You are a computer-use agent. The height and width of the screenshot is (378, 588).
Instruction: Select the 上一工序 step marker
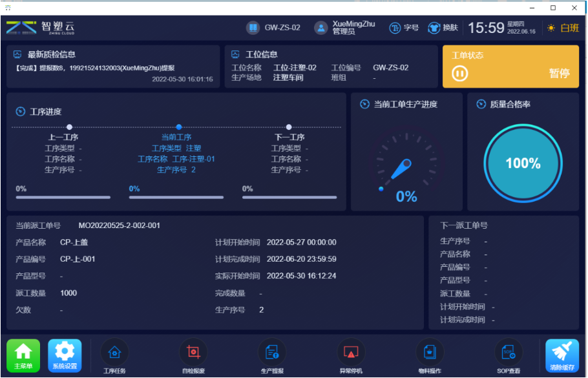(x=69, y=127)
